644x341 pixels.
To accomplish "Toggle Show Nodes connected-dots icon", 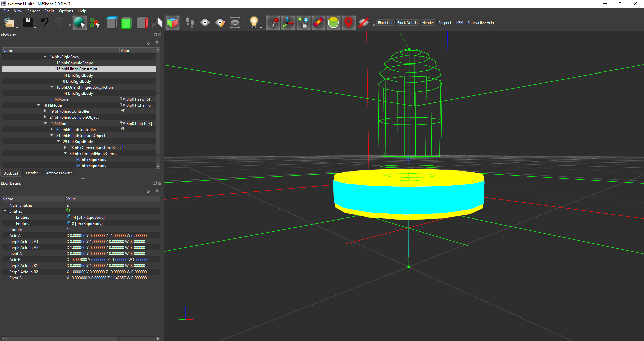I will coord(304,23).
